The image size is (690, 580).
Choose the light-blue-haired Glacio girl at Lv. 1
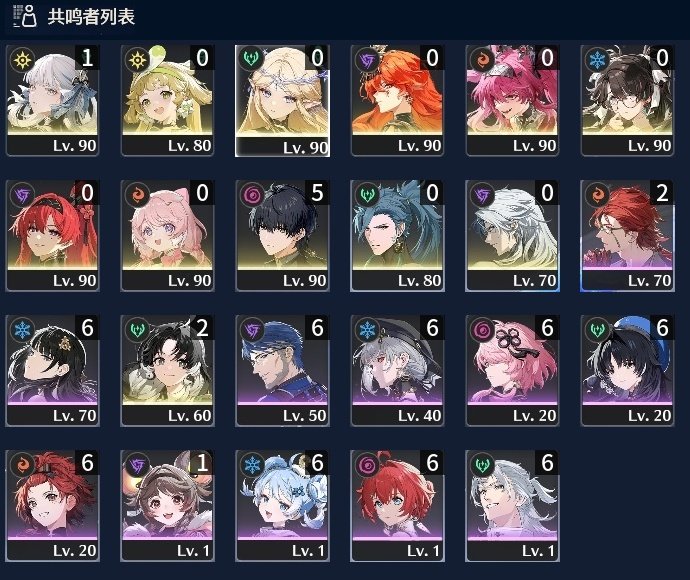coord(282,506)
